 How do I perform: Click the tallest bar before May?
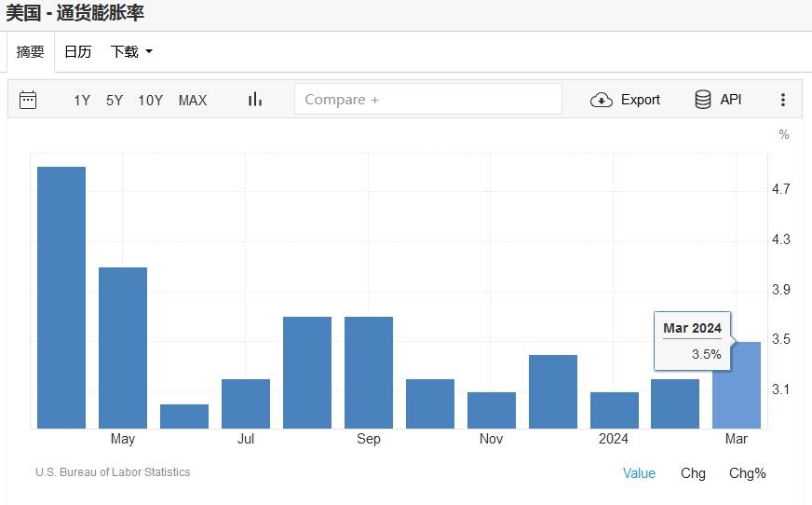click(x=61, y=298)
